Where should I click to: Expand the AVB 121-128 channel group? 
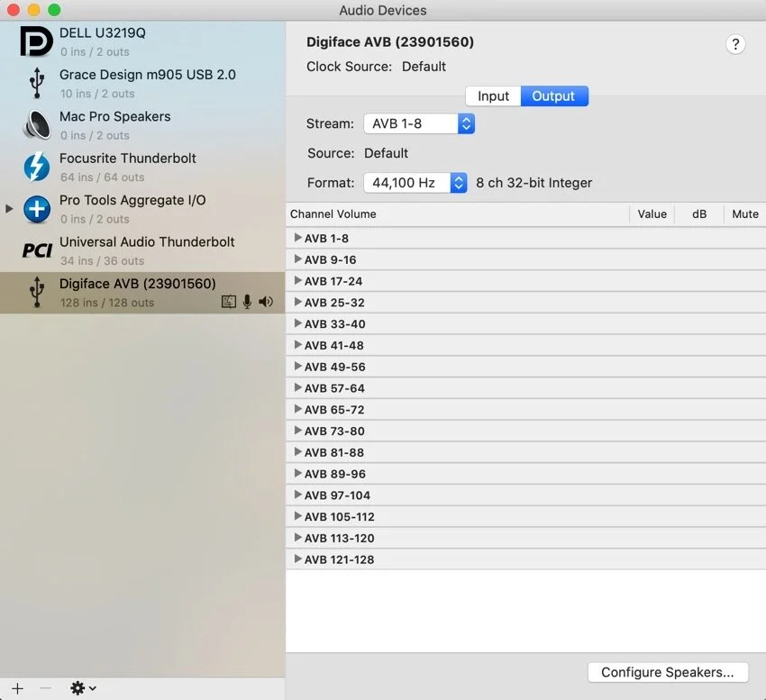tap(297, 559)
